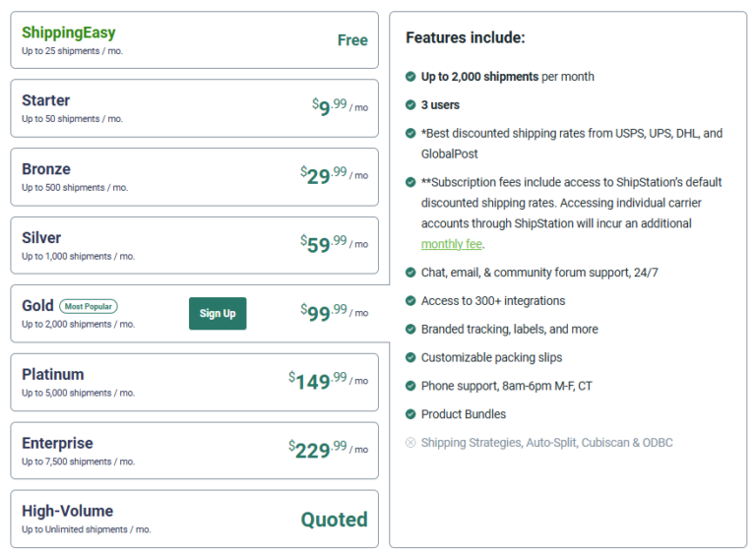Click checkmark icon beside Chat, email support
The height and width of the screenshot is (555, 756).
tap(410, 273)
